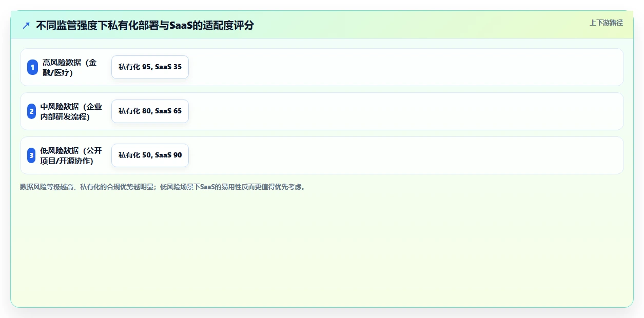644x318 pixels.
Task: Click the number 1 badge
Action: [x=32, y=67]
